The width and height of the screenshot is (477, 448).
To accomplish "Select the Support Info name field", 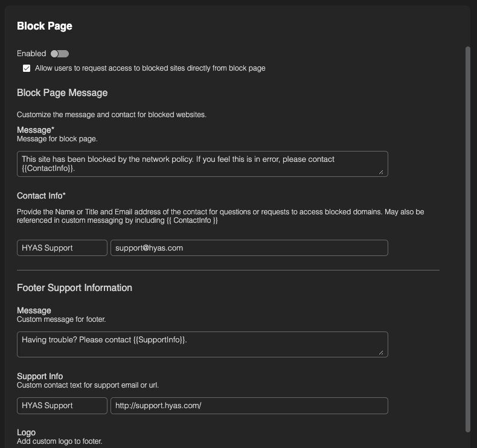I will tap(62, 406).
